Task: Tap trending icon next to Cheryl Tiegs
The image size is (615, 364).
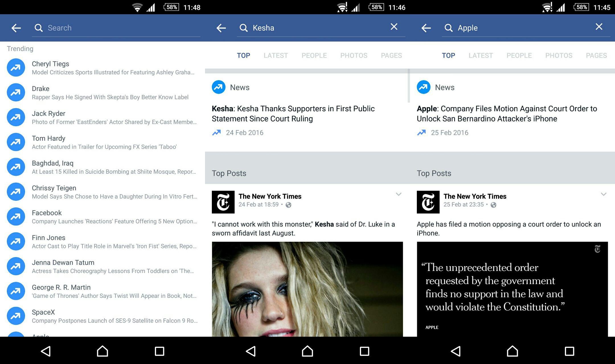Action: click(16, 68)
